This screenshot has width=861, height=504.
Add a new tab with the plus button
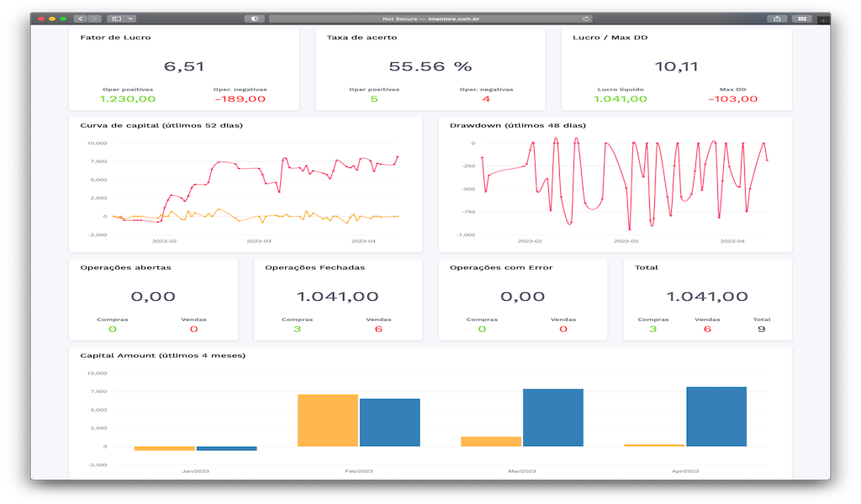[x=822, y=20]
